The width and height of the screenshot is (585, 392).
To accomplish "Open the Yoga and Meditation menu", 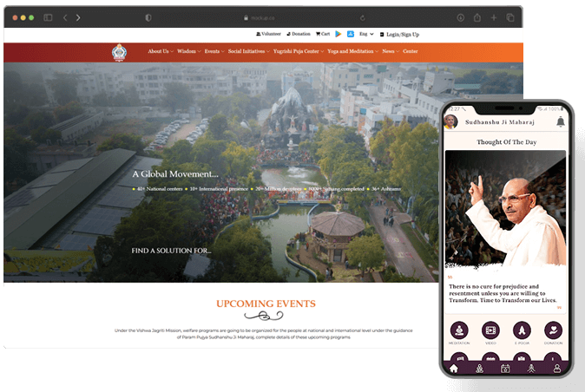I will pos(352,51).
